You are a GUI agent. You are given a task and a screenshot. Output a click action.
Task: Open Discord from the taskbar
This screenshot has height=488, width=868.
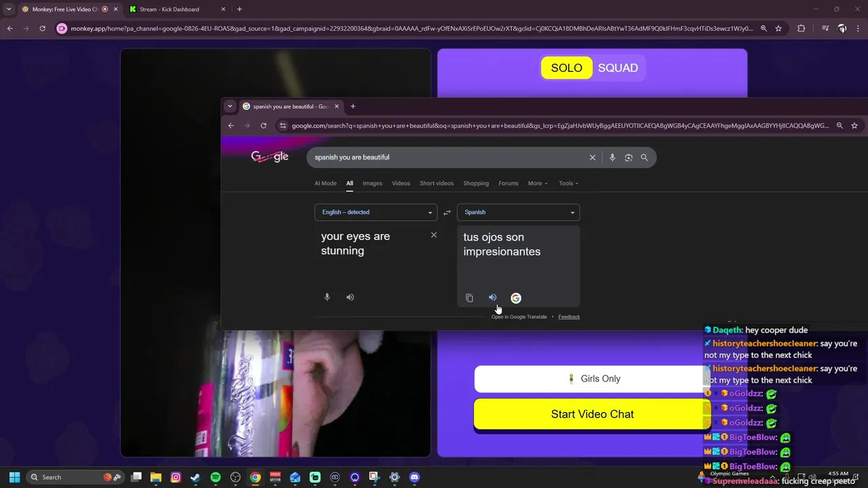[414, 477]
